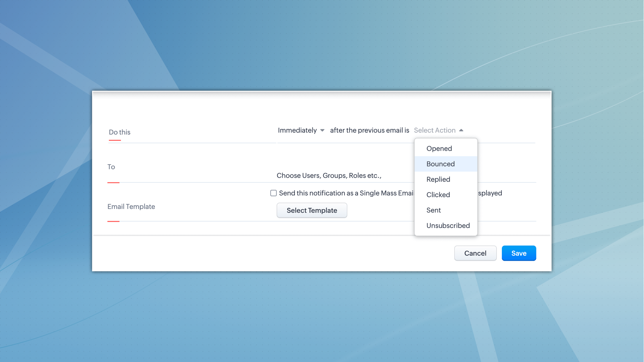Click the Send this notification label text
This screenshot has width=644, height=362.
click(345, 193)
